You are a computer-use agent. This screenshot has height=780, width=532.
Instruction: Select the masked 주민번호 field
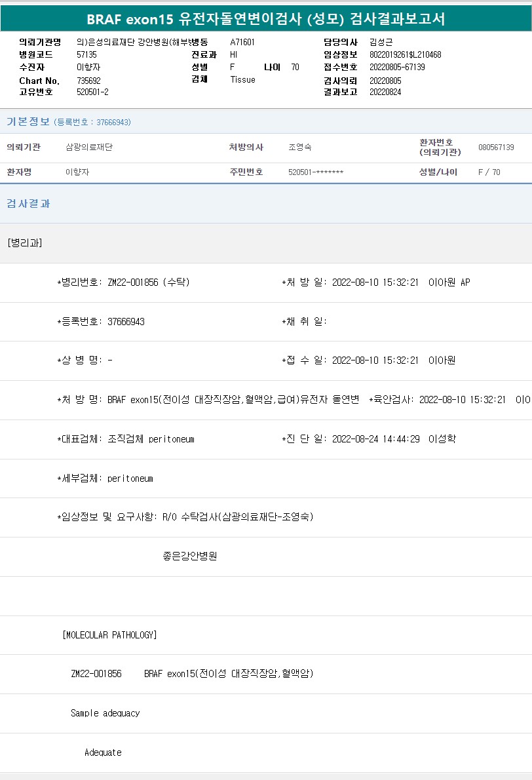coord(316,172)
